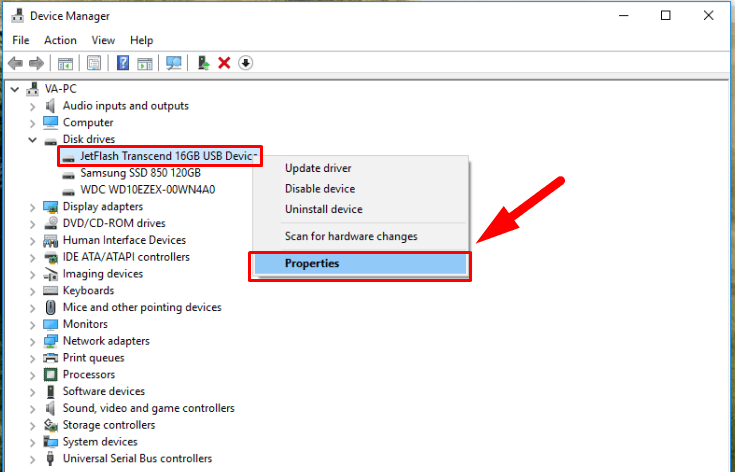Select Samsung SSD 850 120GB drive
This screenshot has height=472, width=735.
[x=140, y=173]
